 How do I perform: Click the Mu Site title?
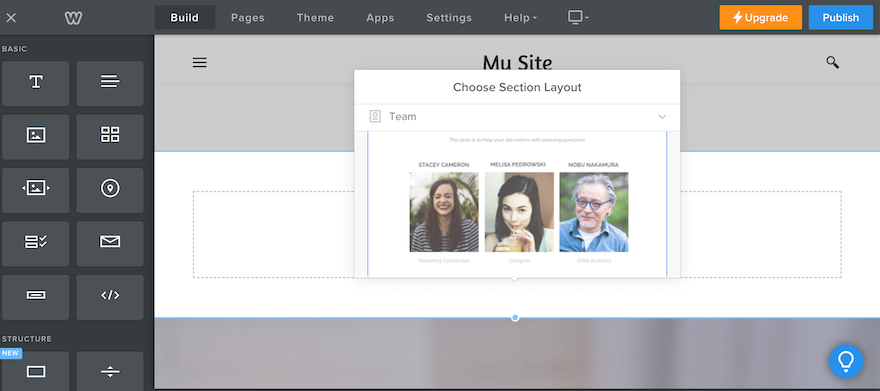click(x=517, y=62)
